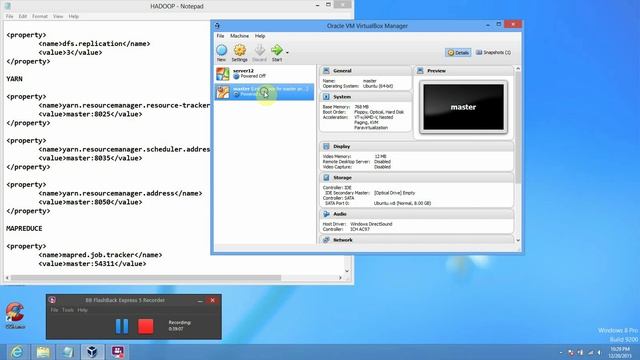Viewport: 640px width, 360px height.
Task: Click the server12 OS icon
Action: [x=223, y=74]
